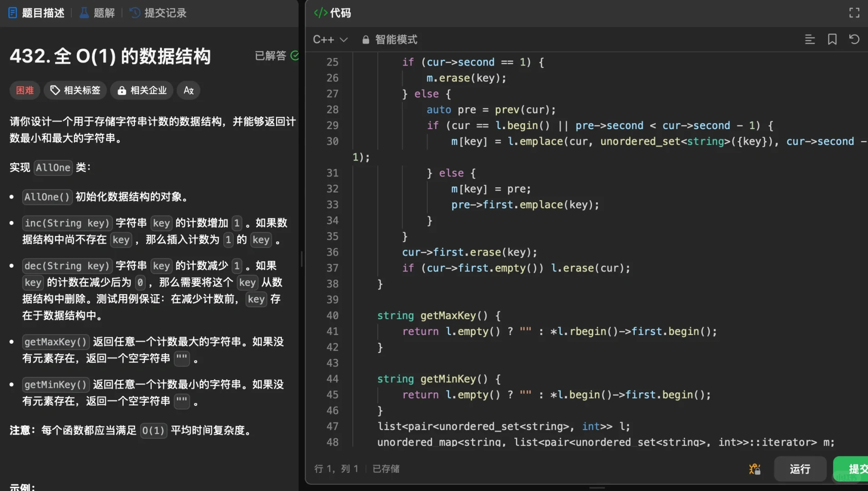
Task: Click line number 25 in the gutter
Action: click(332, 62)
